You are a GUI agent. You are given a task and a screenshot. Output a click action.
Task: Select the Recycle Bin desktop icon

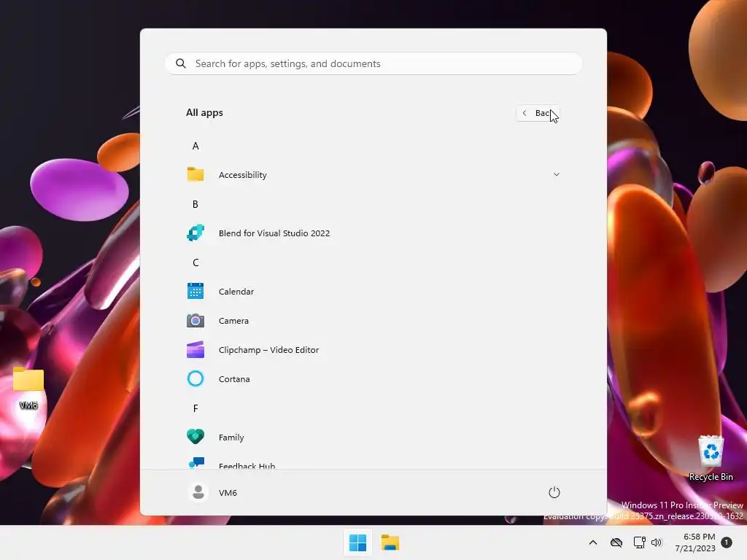(x=711, y=458)
